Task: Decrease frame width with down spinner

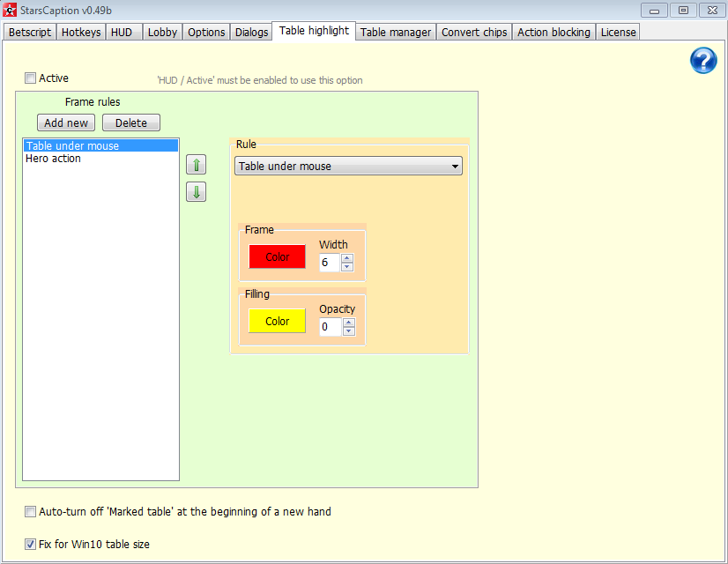Action: tap(347, 267)
